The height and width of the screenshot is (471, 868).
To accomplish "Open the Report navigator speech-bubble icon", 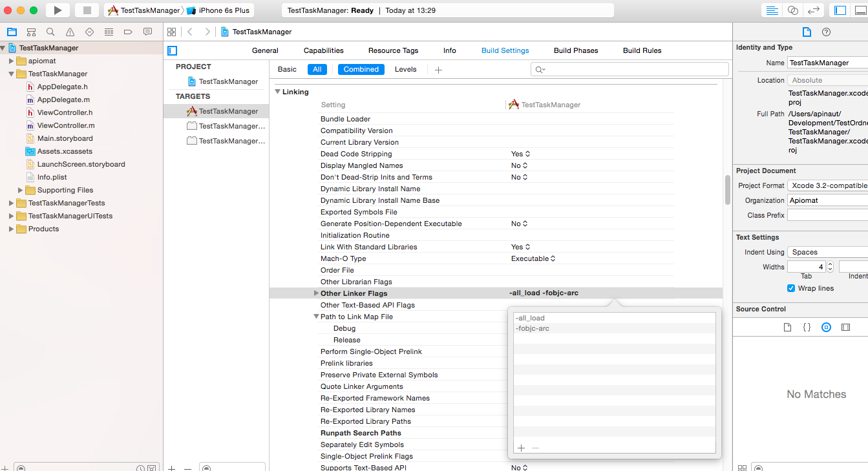I will click(x=147, y=32).
